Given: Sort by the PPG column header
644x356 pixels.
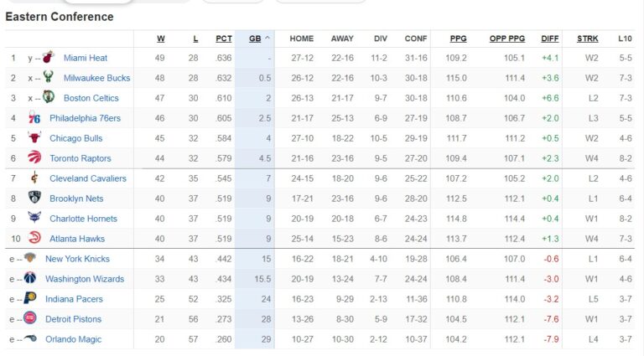Looking at the screenshot, I should coord(458,39).
